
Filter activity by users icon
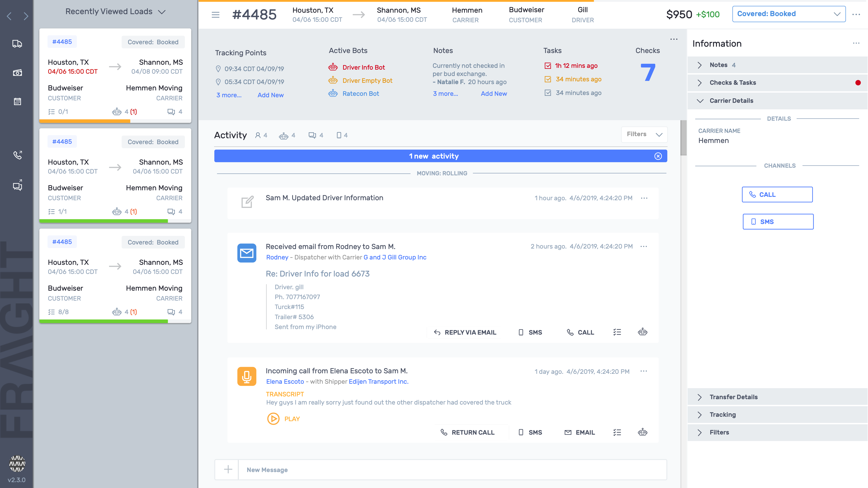click(x=258, y=135)
